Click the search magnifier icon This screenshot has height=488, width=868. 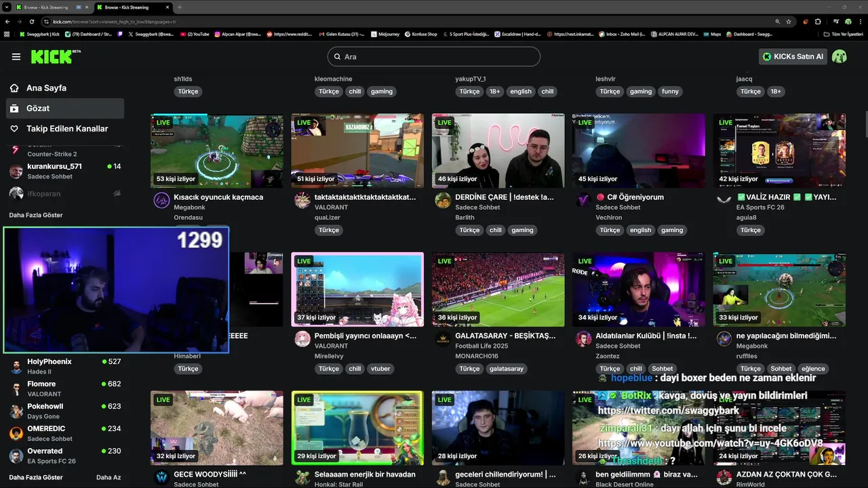coord(336,57)
